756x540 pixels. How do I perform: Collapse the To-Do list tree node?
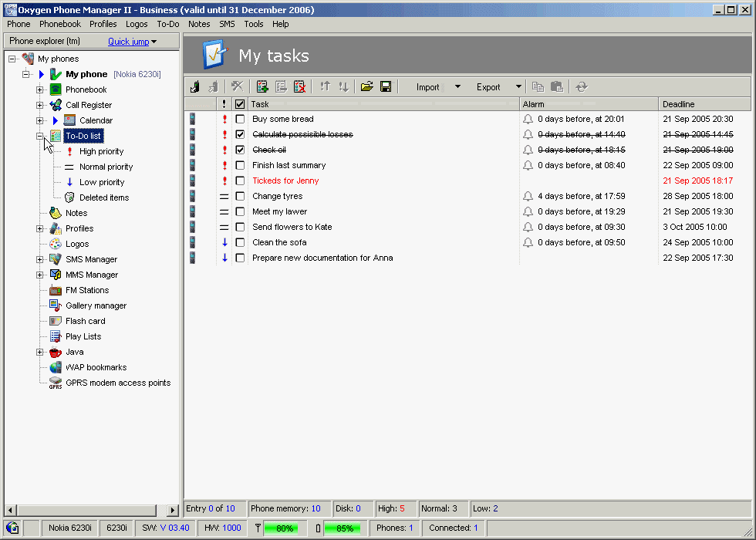40,136
